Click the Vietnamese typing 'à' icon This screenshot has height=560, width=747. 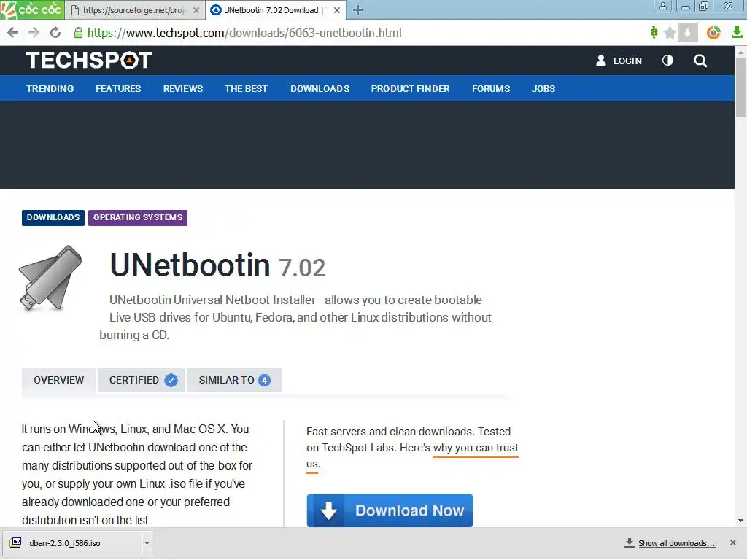coord(654,32)
